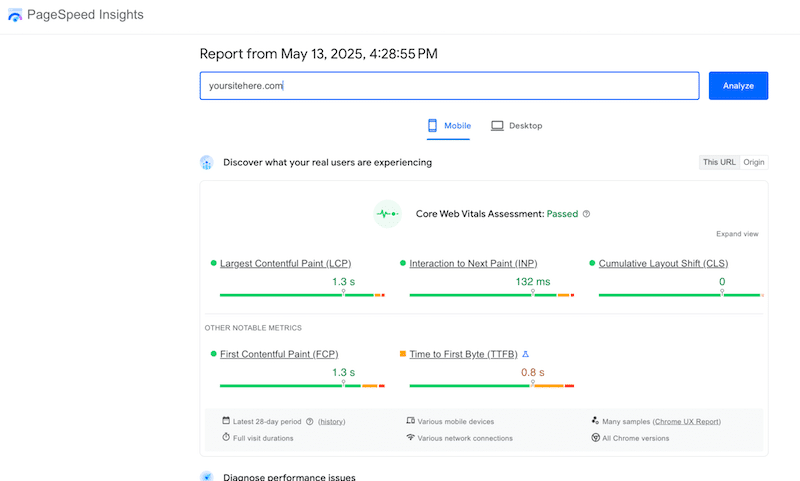Click the FCP distribution bar
This screenshot has width=800, height=481.
pos(302,386)
